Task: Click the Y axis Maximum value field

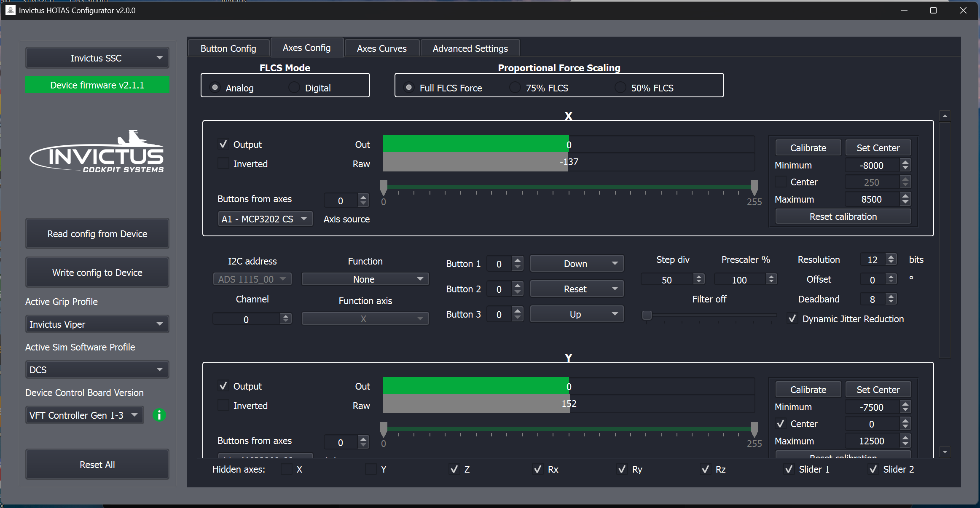Action: [872, 441]
